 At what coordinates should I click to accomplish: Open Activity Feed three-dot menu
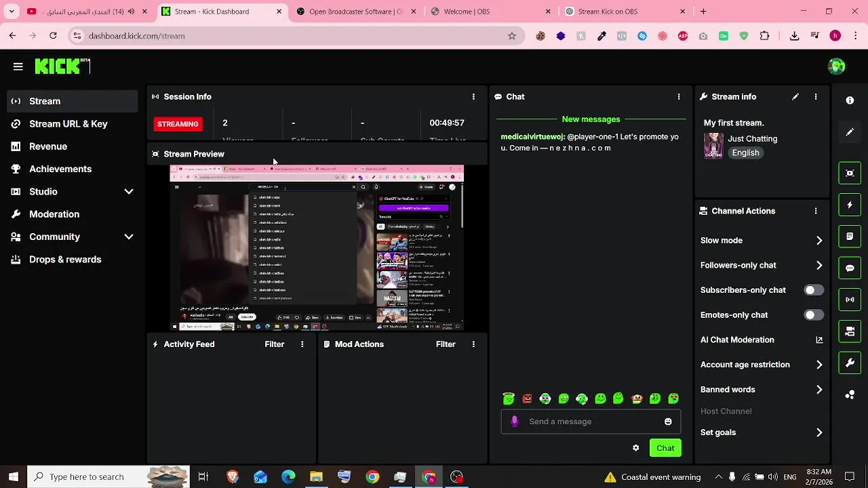click(302, 344)
